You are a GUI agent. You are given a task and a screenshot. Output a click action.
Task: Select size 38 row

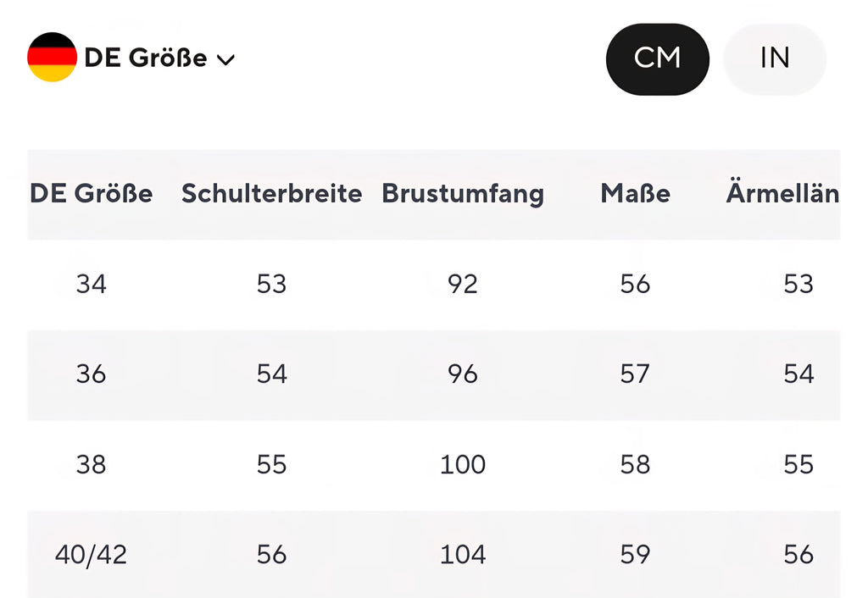[x=434, y=465]
